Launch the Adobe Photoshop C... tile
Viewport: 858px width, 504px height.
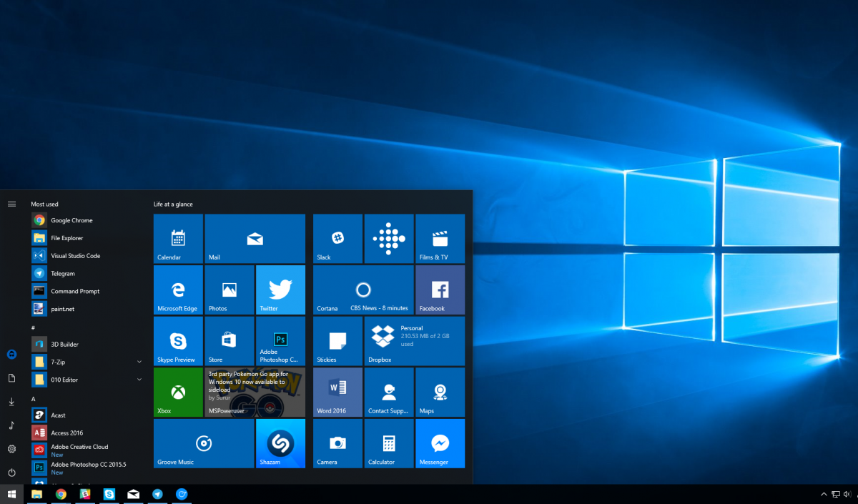(x=280, y=340)
